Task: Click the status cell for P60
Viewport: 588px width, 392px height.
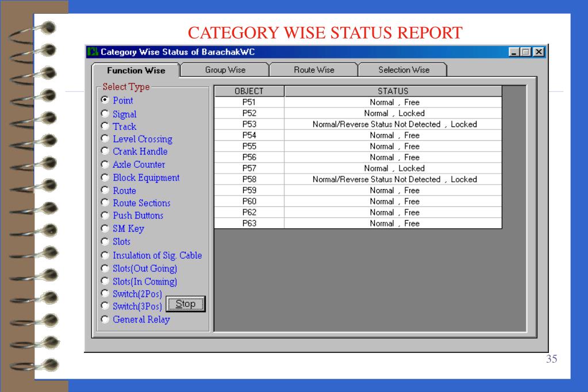Action: (x=393, y=201)
